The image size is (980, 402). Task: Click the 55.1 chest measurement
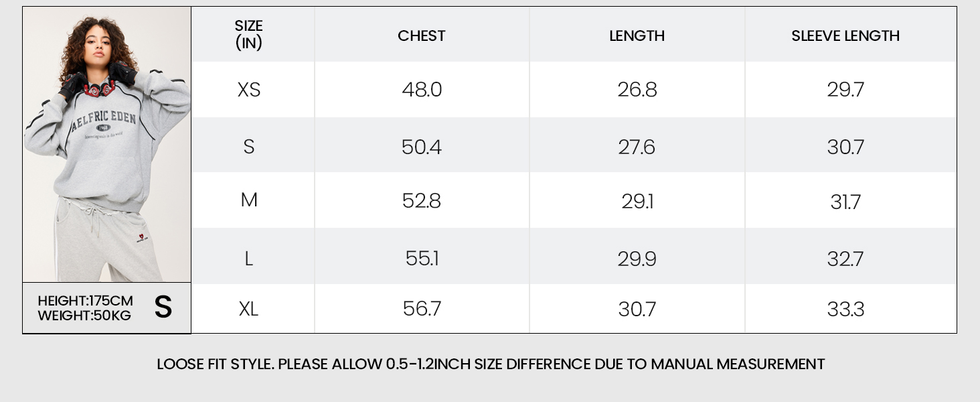[x=422, y=259]
